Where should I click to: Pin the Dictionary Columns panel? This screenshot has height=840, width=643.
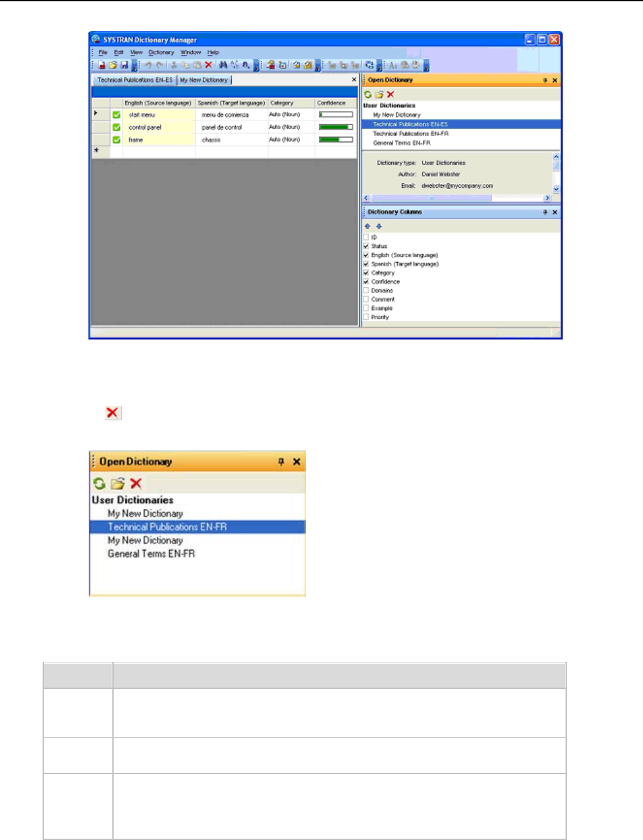[x=545, y=212]
